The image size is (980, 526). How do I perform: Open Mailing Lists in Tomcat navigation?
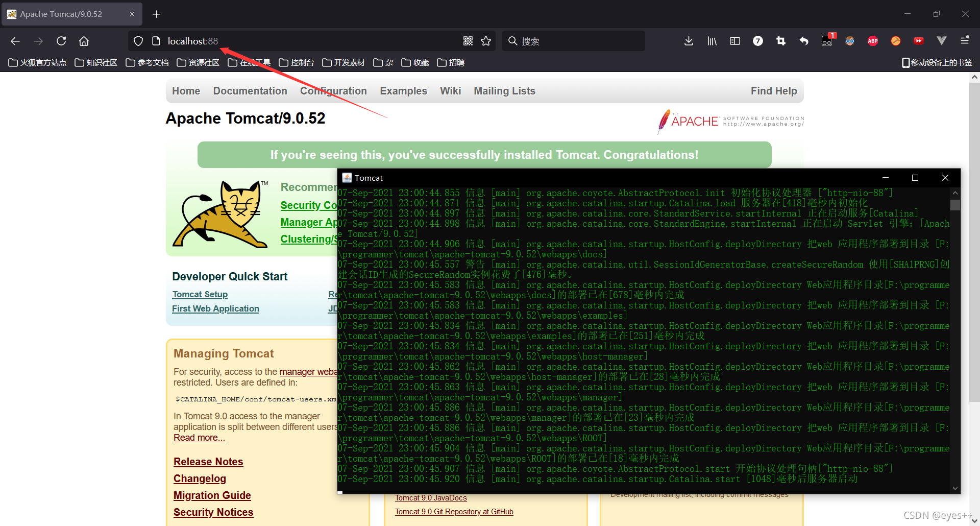coord(504,91)
